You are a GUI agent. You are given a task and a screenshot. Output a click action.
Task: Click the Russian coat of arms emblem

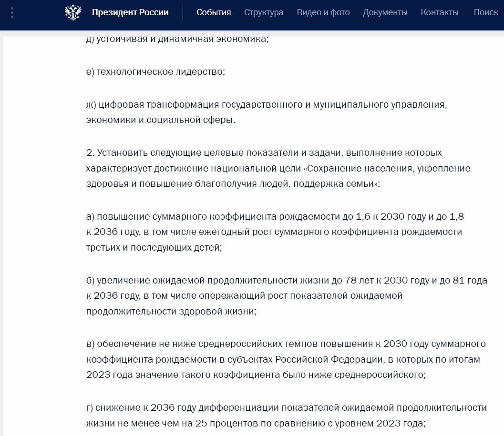72,13
